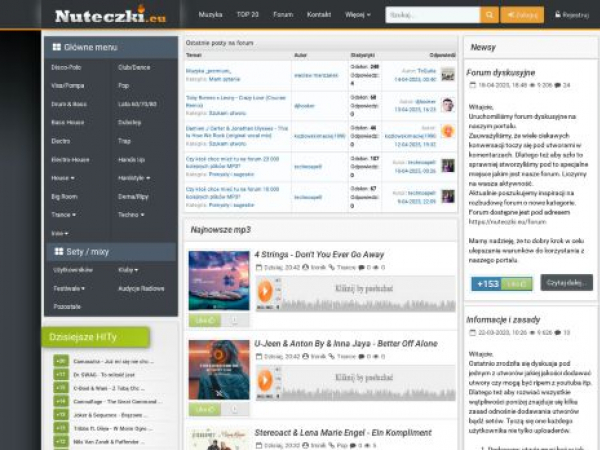The width and height of the screenshot is (600, 450).
Task: Go to the Forum page from top navigation
Action: coord(283,15)
